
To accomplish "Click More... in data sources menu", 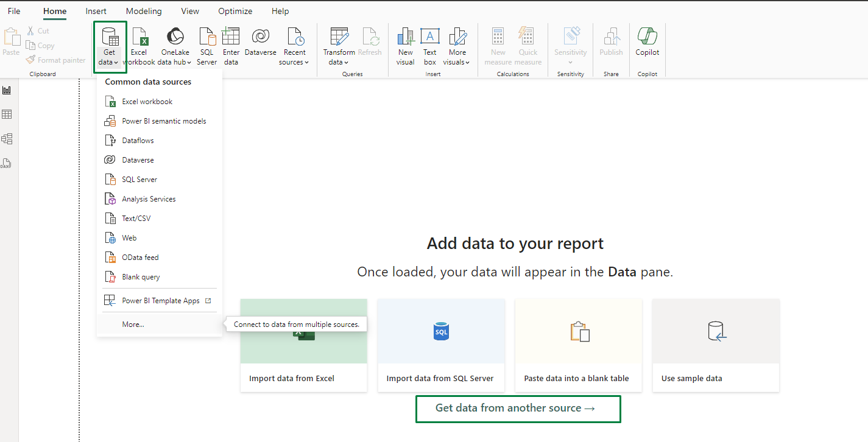I will click(160, 324).
